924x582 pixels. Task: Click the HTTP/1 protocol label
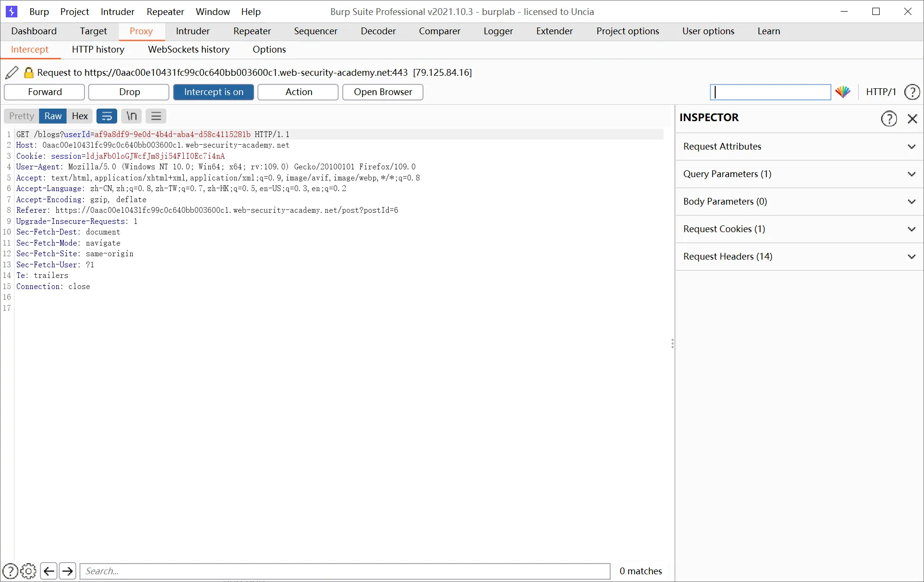pyautogui.click(x=881, y=92)
